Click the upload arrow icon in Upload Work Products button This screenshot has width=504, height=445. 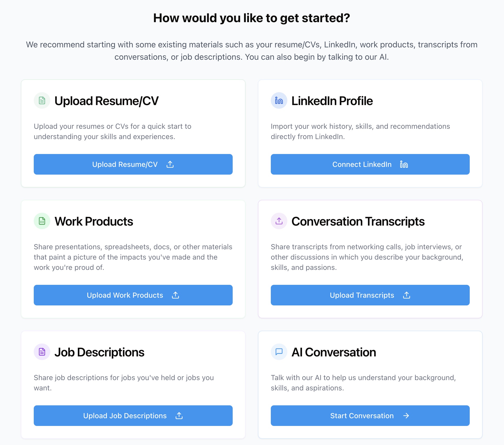click(175, 295)
